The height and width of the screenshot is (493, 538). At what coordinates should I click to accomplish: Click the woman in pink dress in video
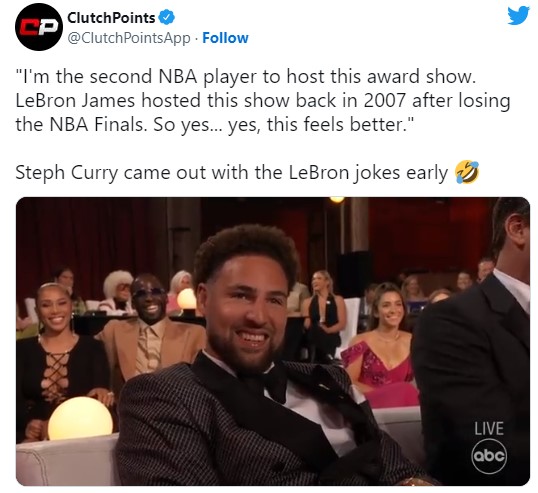click(383, 347)
